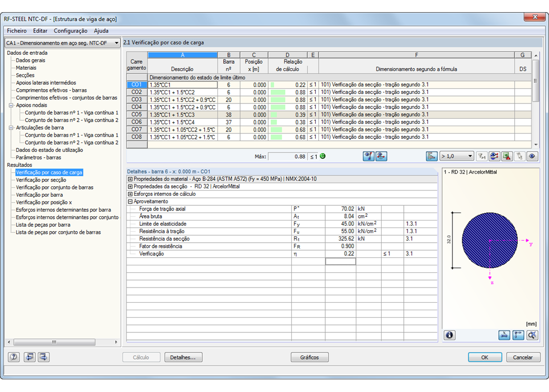This screenshot has height=392, width=549.
Task: Toggle section dimensions display icon
Action: point(504,336)
